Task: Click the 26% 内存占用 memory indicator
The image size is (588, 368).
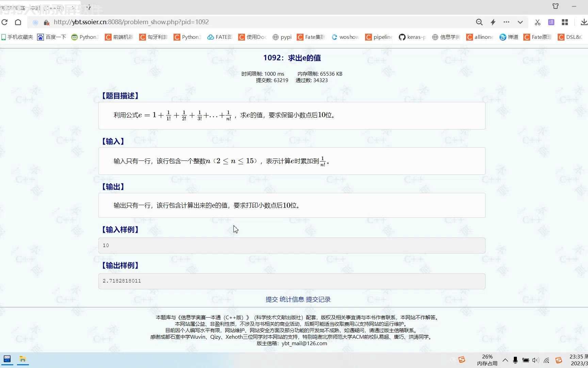Action: 487,360
